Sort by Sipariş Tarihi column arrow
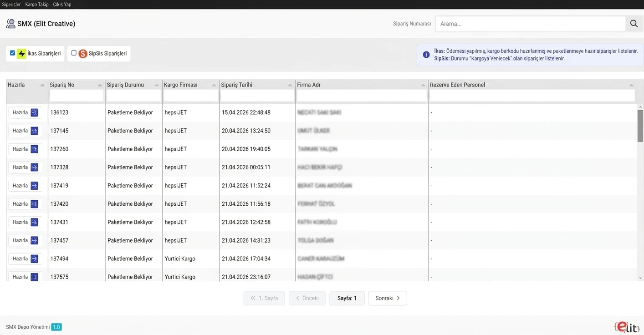This screenshot has width=644, height=335. point(290,85)
